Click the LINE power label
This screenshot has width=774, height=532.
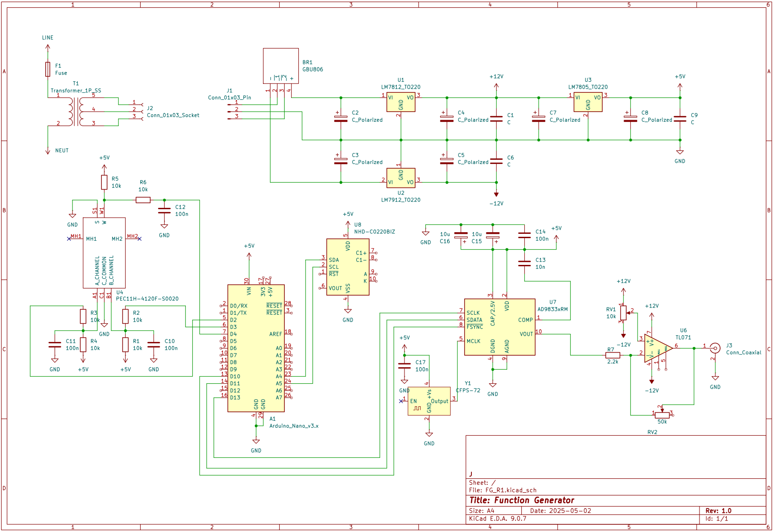(48, 37)
